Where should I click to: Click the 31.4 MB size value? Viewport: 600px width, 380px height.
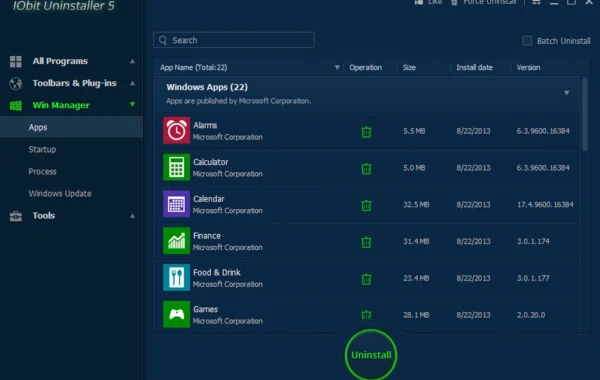click(416, 241)
